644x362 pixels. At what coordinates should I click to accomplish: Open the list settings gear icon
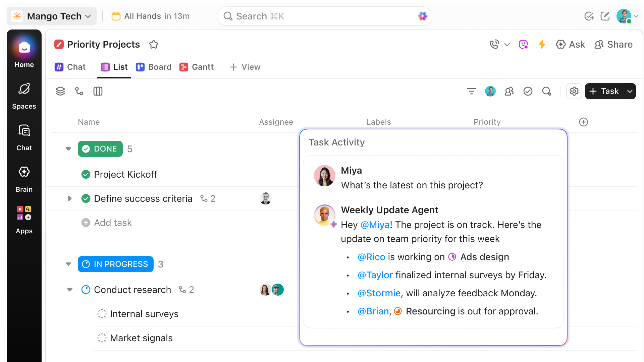point(574,91)
